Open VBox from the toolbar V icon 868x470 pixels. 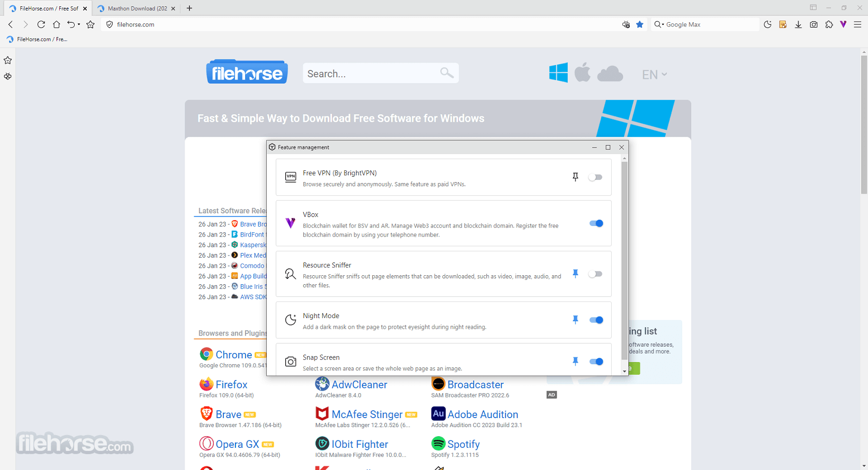pos(843,24)
